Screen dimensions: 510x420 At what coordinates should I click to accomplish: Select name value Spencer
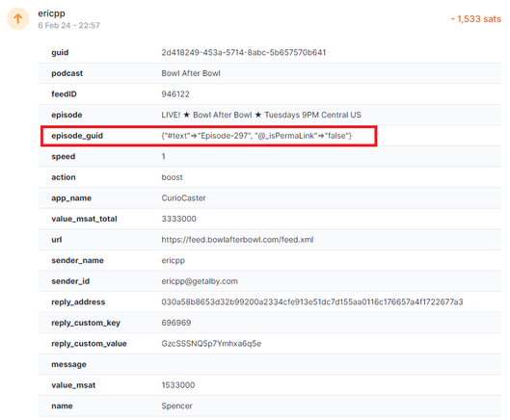[177, 407]
